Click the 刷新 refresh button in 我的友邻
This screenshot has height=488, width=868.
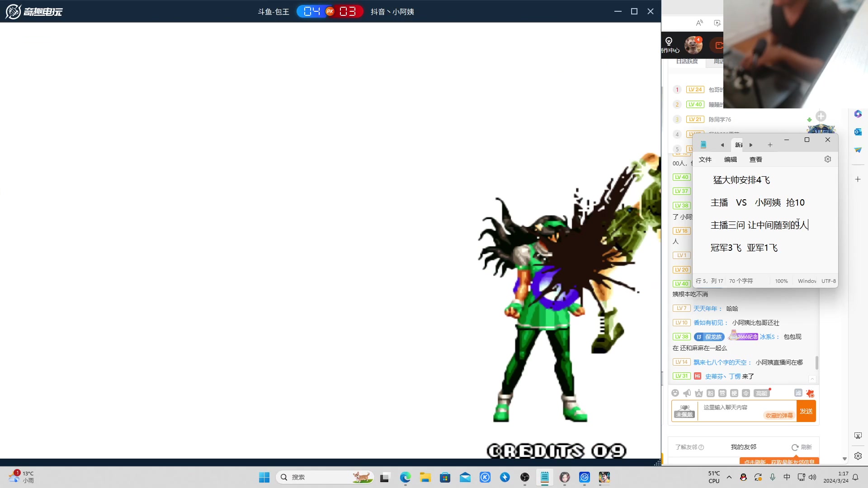[x=802, y=447]
